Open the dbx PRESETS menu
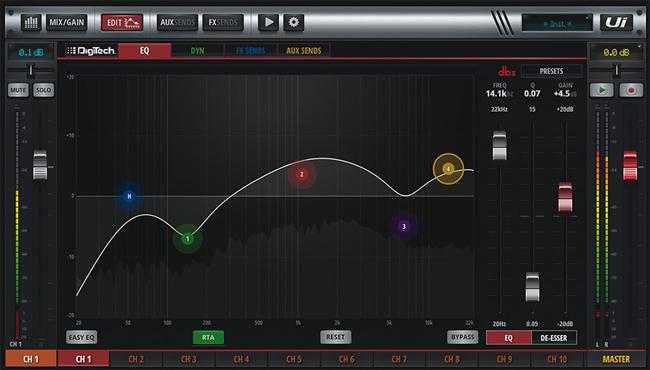650x370 pixels. (x=551, y=71)
